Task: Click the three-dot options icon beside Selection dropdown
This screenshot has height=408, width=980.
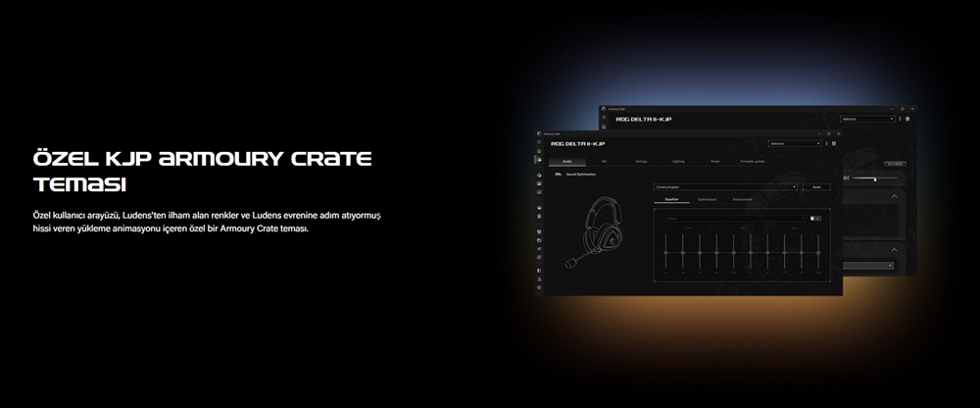Action: click(x=827, y=143)
